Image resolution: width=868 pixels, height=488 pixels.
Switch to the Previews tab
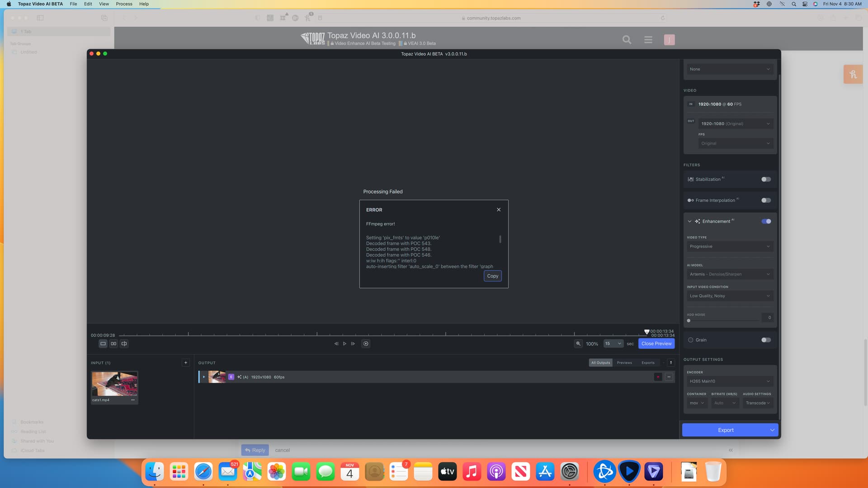pyautogui.click(x=624, y=363)
